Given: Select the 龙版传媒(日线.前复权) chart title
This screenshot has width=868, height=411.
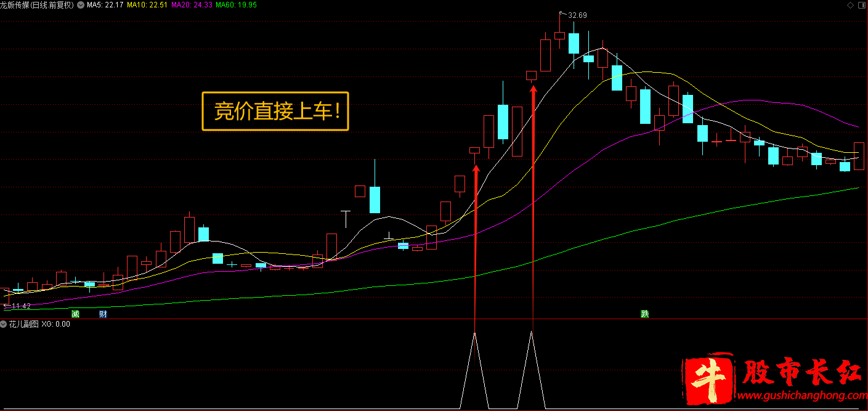Looking at the screenshot, I should click(37, 5).
